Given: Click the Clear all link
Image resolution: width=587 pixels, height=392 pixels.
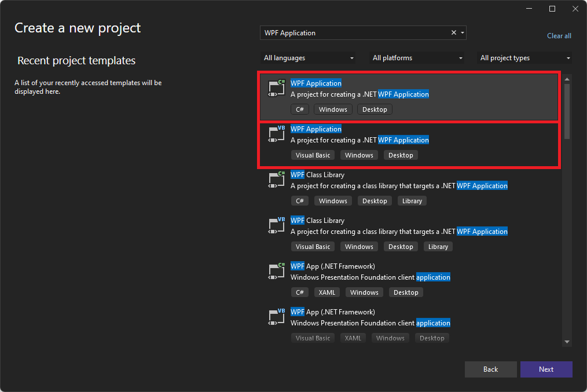Looking at the screenshot, I should [559, 35].
